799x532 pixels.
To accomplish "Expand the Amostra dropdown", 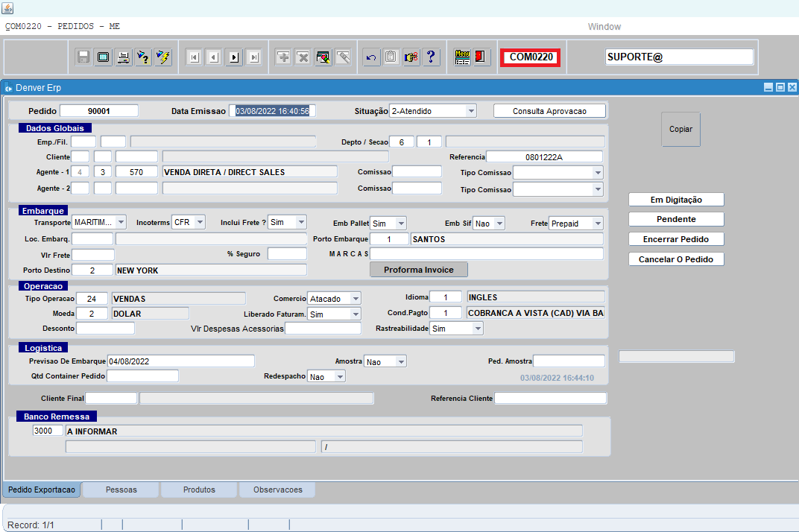I will 402,362.
